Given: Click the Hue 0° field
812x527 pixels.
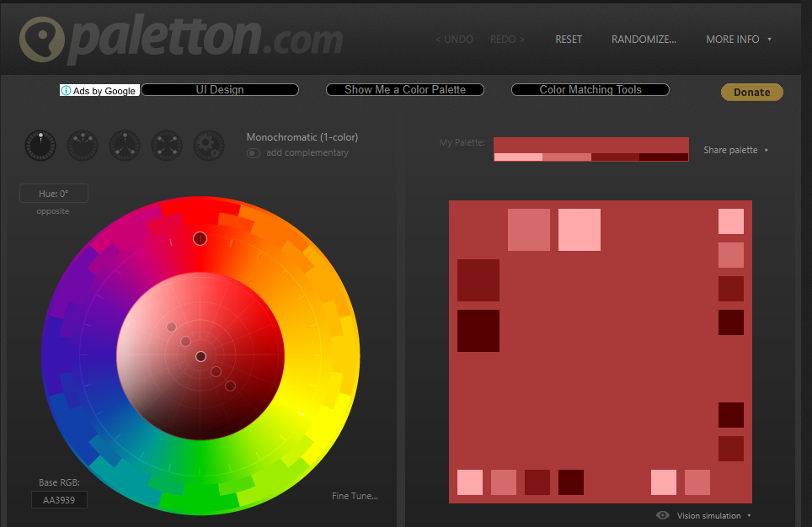Looking at the screenshot, I should (x=54, y=194).
